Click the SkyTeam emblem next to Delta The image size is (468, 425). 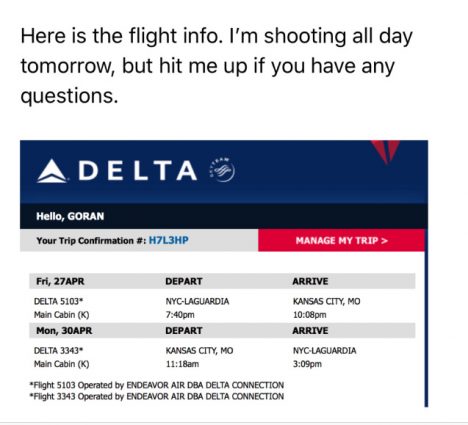[222, 170]
